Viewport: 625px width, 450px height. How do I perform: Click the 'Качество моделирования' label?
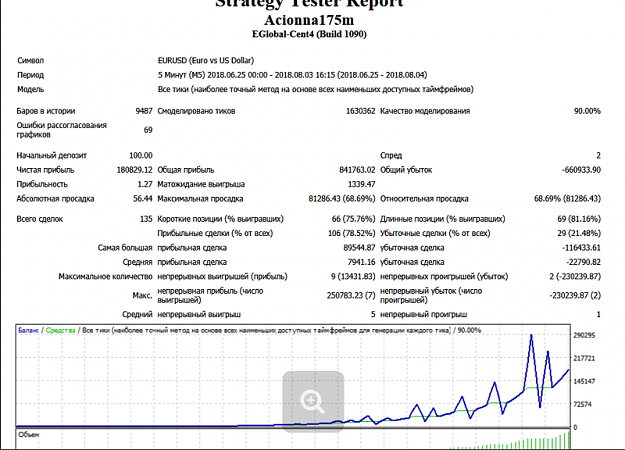[x=425, y=111]
